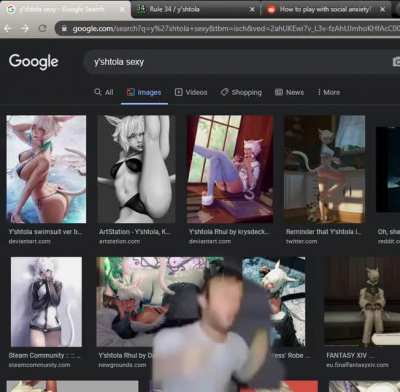Click the 'Y'shtola swimsuit ver b...' caption
Screen dimensions: 400x392
click(x=45, y=232)
